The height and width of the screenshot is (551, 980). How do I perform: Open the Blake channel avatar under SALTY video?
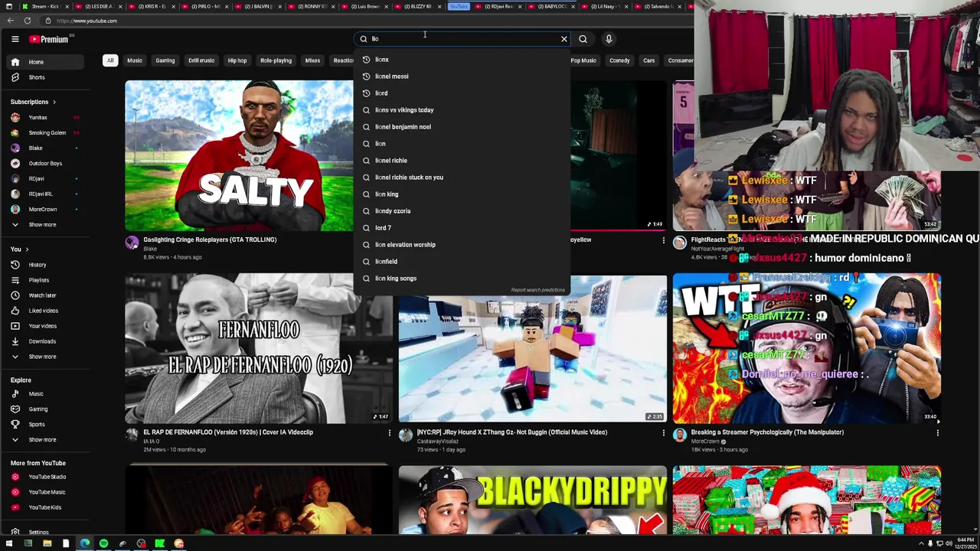click(132, 243)
